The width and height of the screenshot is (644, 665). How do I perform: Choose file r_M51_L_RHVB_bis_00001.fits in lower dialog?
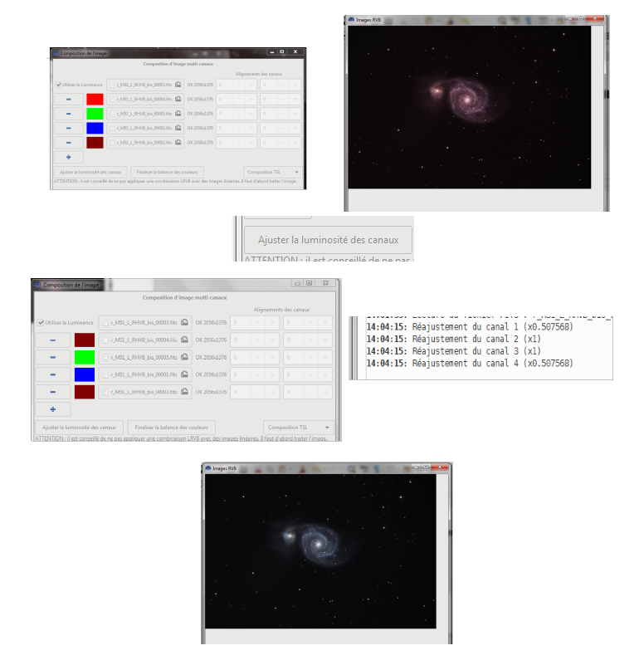point(145,374)
